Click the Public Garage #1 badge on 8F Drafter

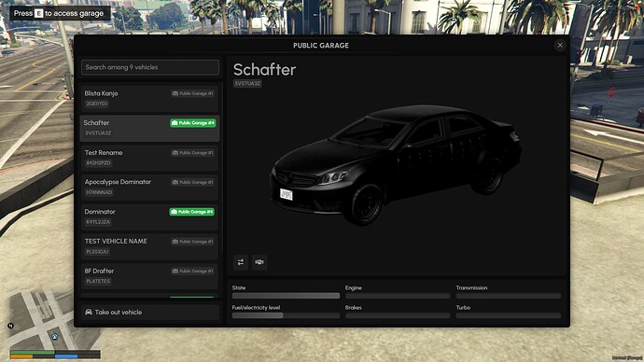click(193, 271)
